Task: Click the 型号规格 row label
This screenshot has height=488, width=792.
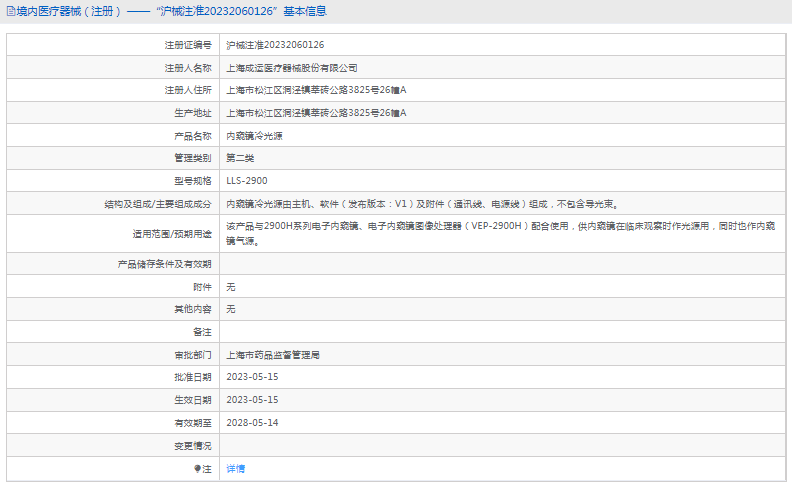Action: [193, 181]
